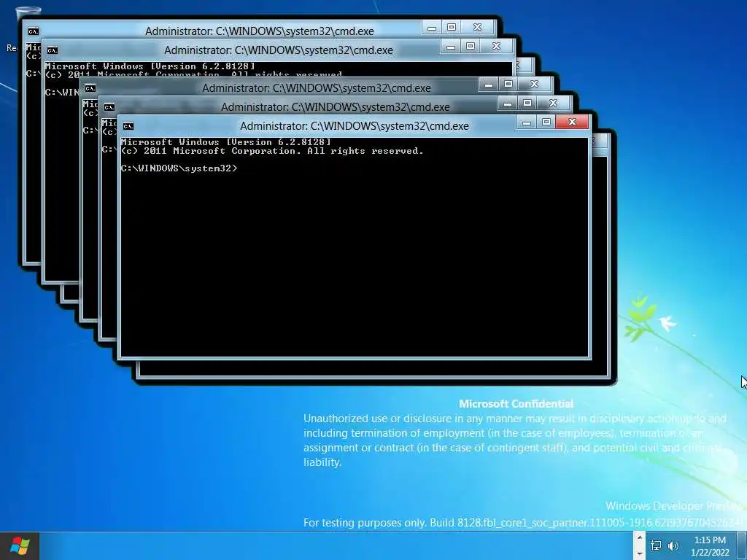Image resolution: width=747 pixels, height=560 pixels.
Task: Open the clock showing 1:15 PM
Action: pyautogui.click(x=710, y=546)
